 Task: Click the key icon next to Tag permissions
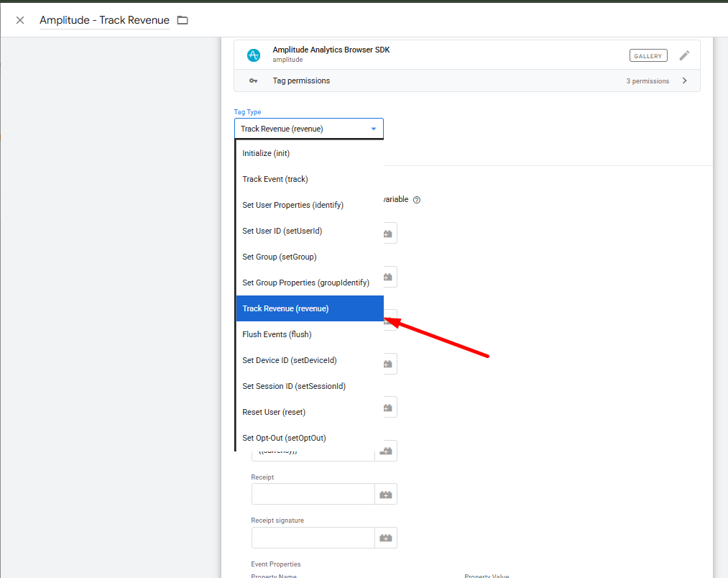253,81
